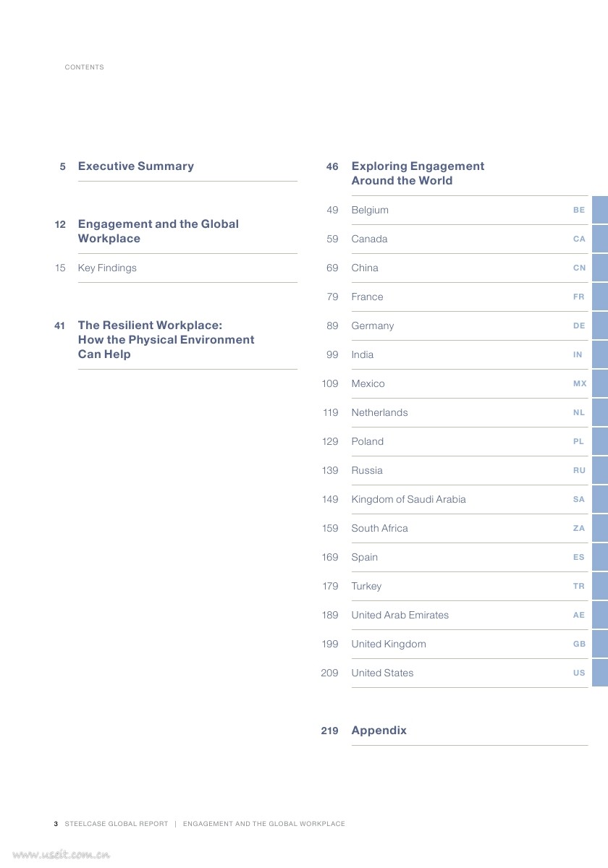Screen dimensions: 608x868
Task: Click the Steelcase Global Report footer text
Action: click(x=116, y=824)
